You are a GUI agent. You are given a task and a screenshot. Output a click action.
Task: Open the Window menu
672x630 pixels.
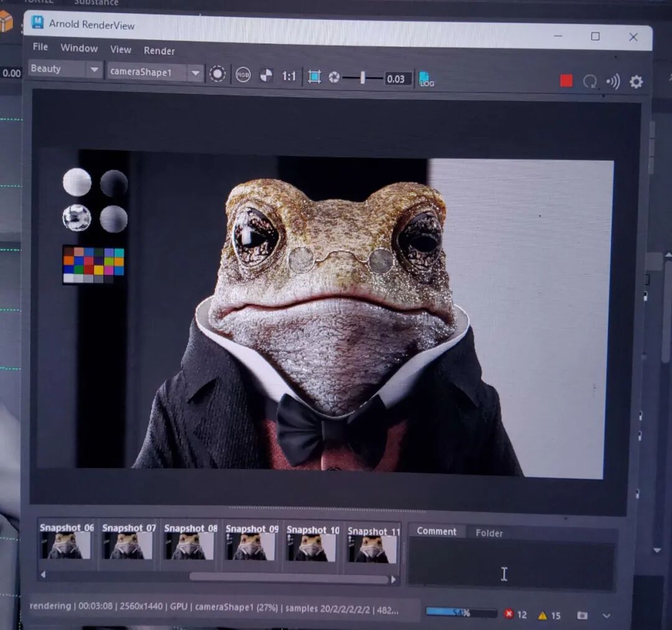pyautogui.click(x=79, y=48)
